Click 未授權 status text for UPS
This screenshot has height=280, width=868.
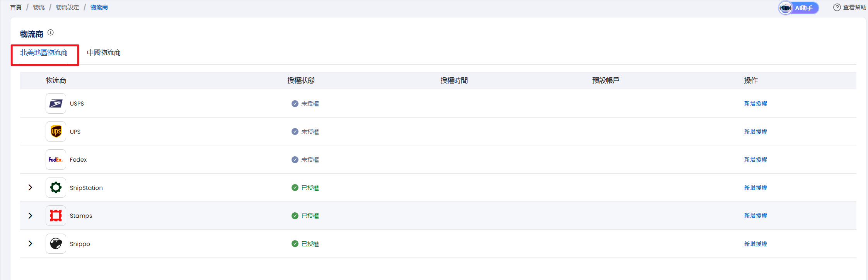tap(310, 131)
